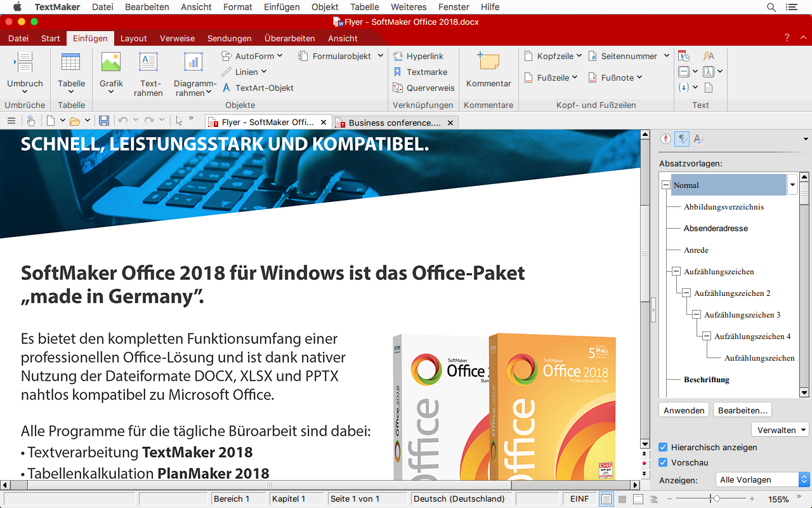Screen dimensions: 812x508
Task: Click the Bearbeiten... button in sidebar
Action: coord(743,410)
